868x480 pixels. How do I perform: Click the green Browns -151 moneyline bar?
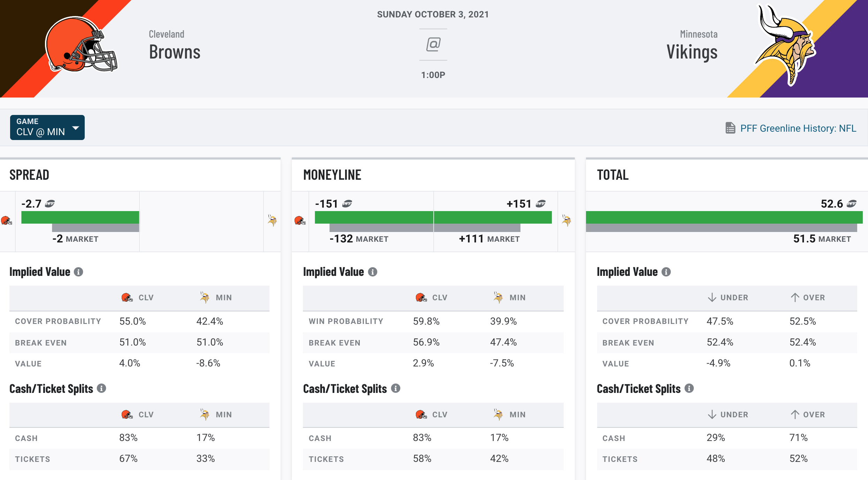coord(374,217)
